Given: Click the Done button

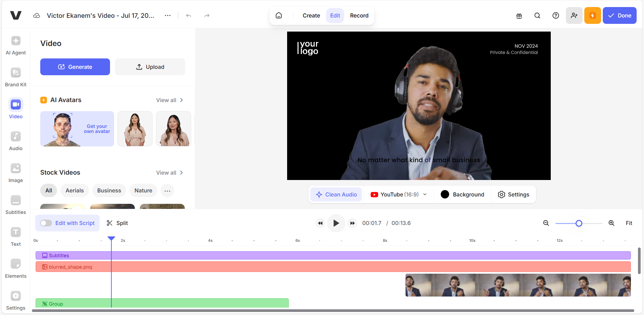Looking at the screenshot, I should 619,15.
